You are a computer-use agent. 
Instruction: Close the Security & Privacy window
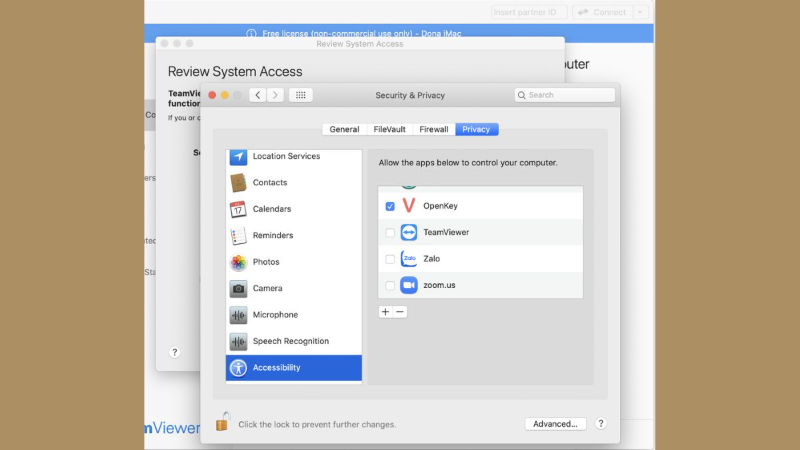(x=212, y=95)
